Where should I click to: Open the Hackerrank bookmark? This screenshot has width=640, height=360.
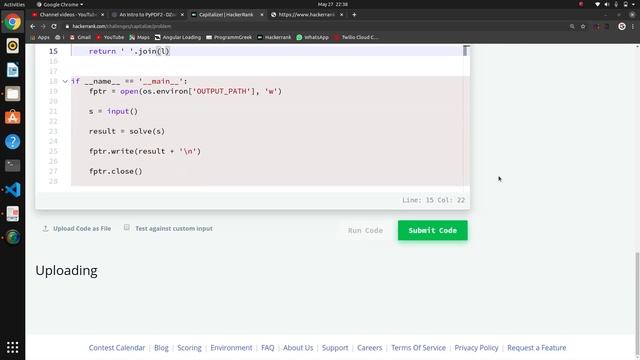click(x=274, y=37)
